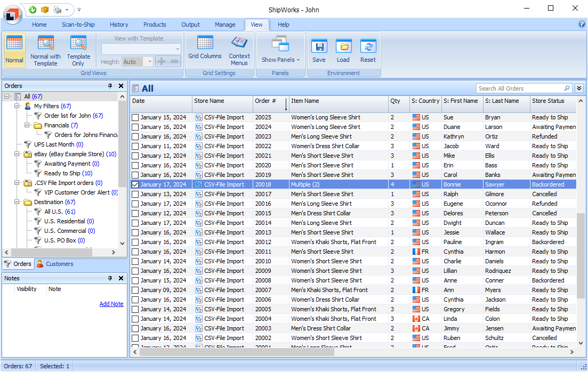The width and height of the screenshot is (588, 372).
Task: Open the Manage ribbon tab
Action: [225, 25]
